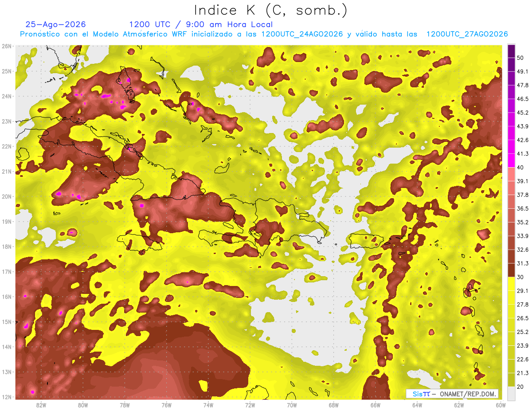Click the "62W" longitude axis label
The height and width of the screenshot is (411, 532).
[459, 405]
